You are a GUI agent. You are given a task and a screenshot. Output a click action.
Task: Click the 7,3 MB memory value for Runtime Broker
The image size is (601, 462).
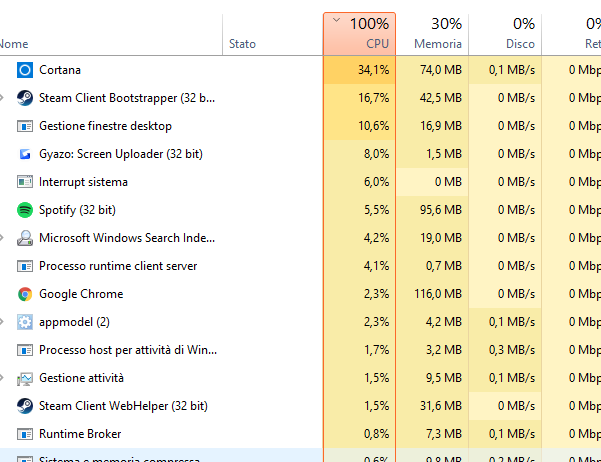[x=444, y=434]
